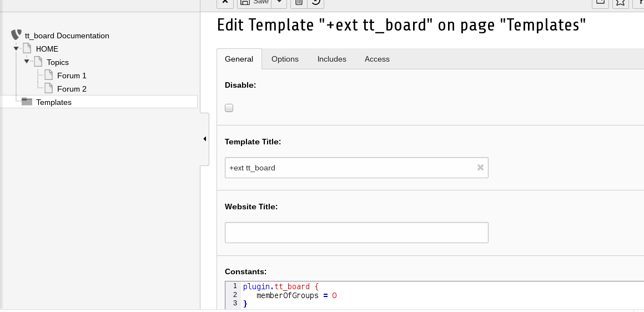Select HOME in page tree
The image size is (644, 312).
coord(47,49)
